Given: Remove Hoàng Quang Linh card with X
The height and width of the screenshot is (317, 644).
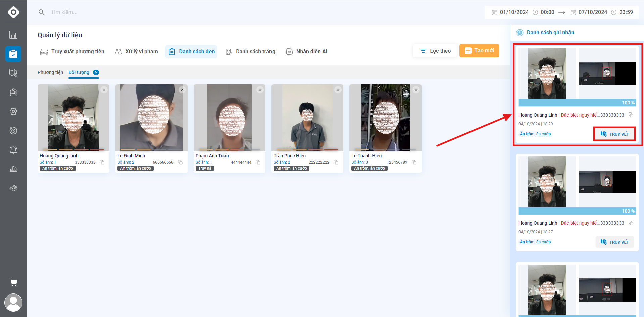Looking at the screenshot, I should click(x=104, y=90).
